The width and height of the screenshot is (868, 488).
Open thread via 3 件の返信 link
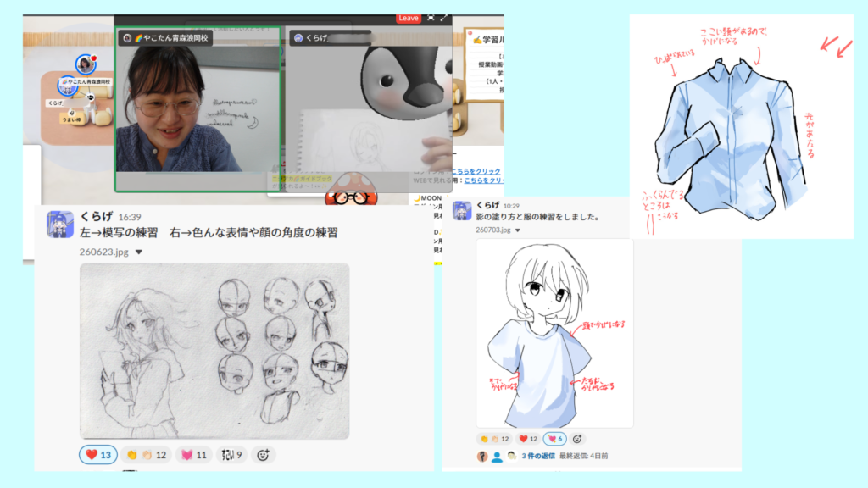pyautogui.click(x=538, y=456)
